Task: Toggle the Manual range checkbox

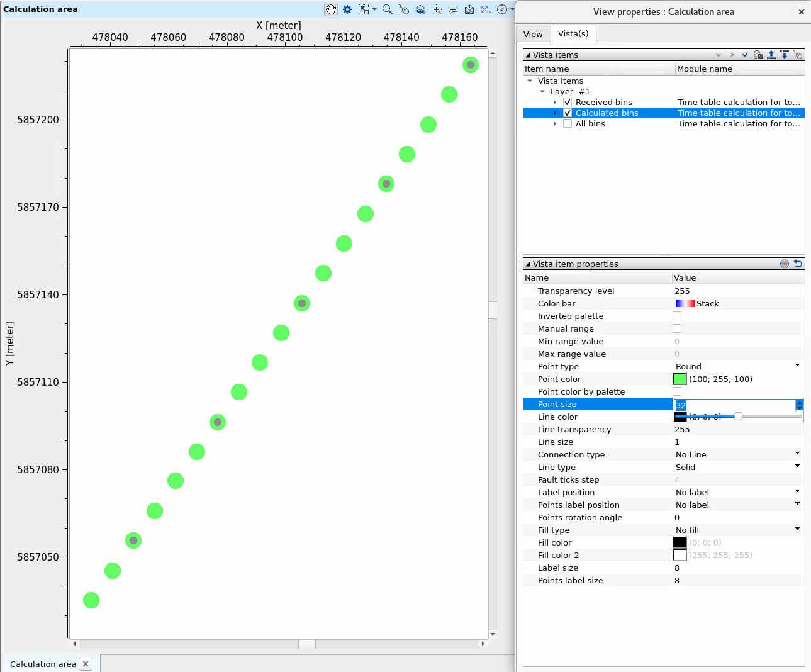Action: click(677, 328)
